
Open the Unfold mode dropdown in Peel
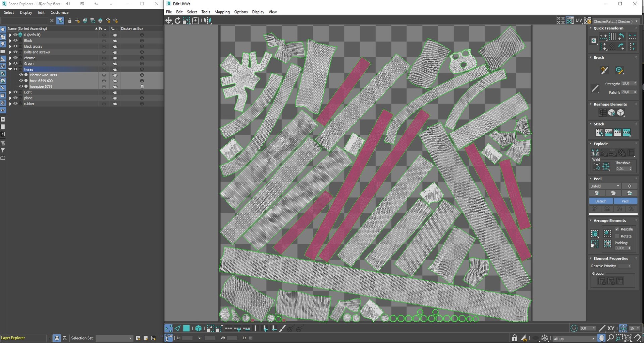point(605,186)
